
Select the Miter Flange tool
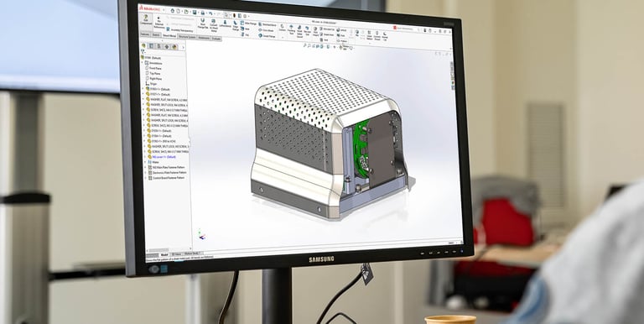coord(248,23)
